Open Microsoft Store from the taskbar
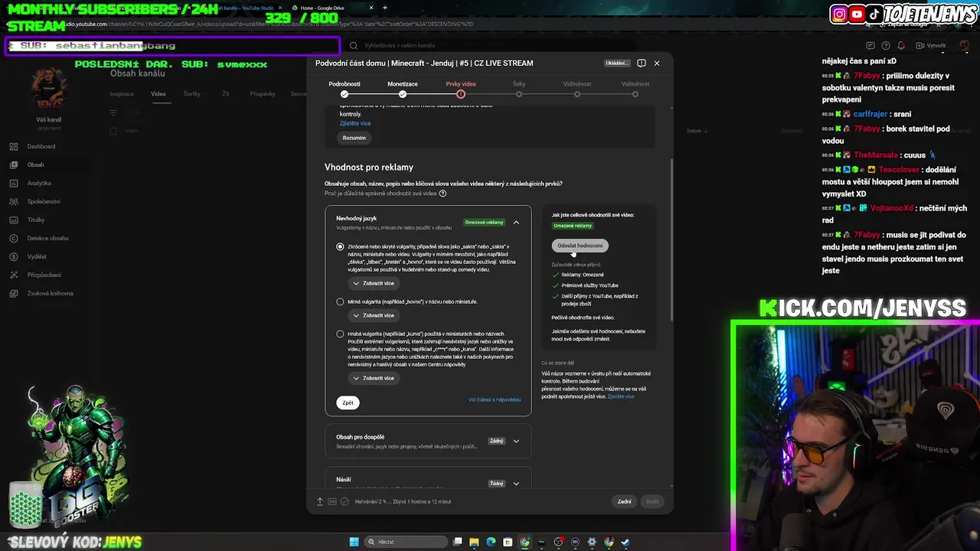Image resolution: width=980 pixels, height=551 pixels. [x=508, y=542]
